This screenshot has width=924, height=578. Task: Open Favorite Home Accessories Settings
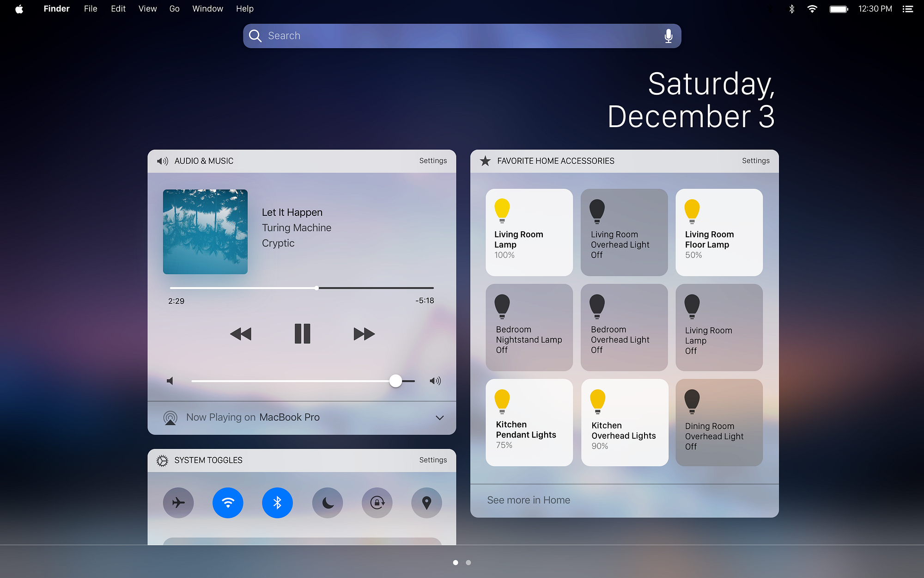click(755, 161)
